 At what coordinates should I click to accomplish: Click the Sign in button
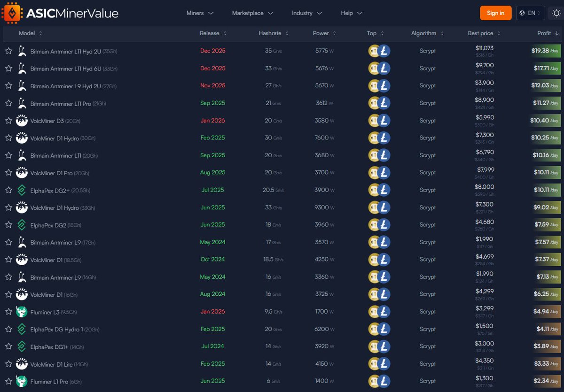496,13
